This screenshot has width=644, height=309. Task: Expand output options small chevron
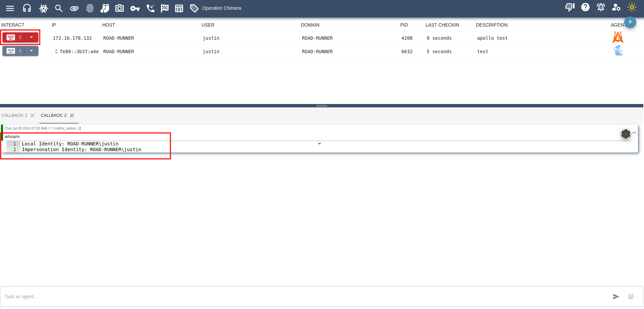click(319, 143)
